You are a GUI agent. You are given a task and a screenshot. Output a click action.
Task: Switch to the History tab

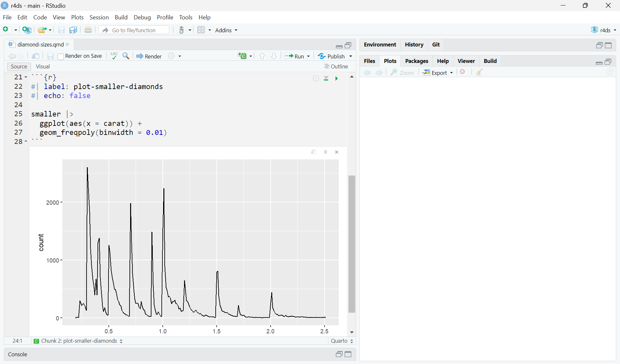click(414, 45)
